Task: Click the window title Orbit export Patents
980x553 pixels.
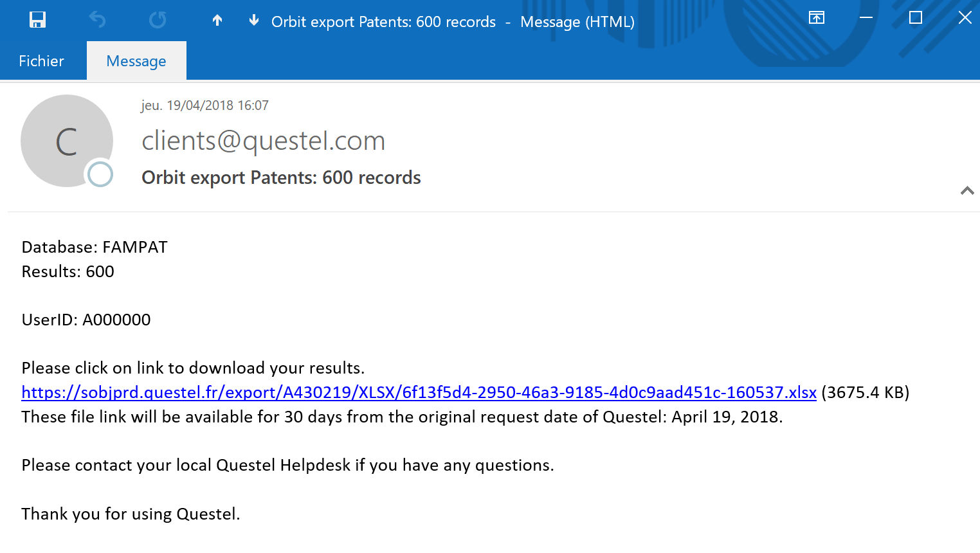Action: pos(383,22)
